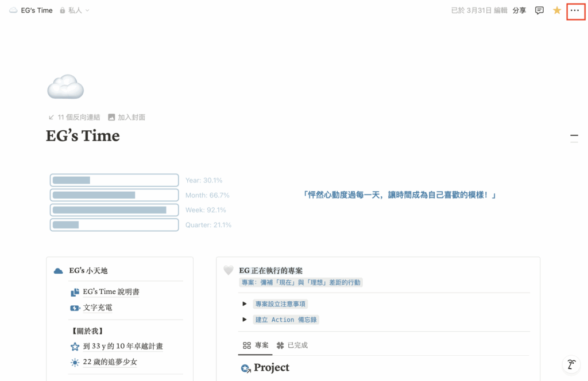Screen dimensions: 588x381
Task: Show the 11 個反向連結 backlinks
Action: pyautogui.click(x=75, y=117)
